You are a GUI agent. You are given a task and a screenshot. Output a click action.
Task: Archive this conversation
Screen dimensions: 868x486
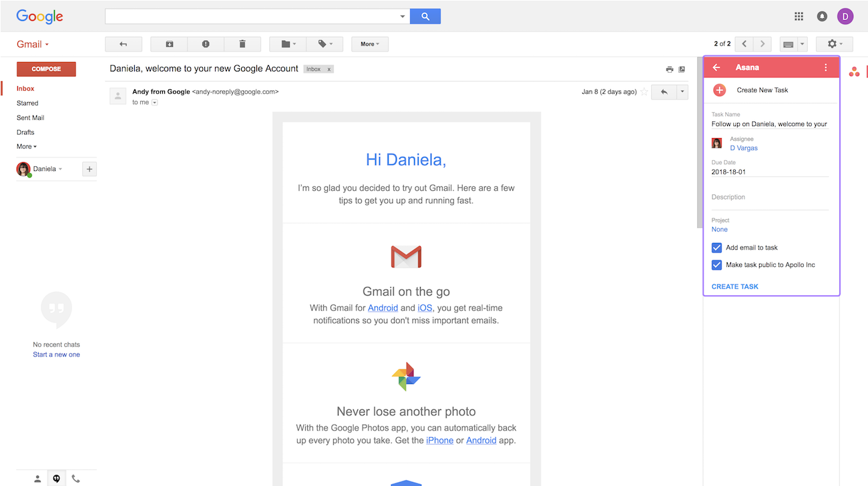(x=169, y=44)
